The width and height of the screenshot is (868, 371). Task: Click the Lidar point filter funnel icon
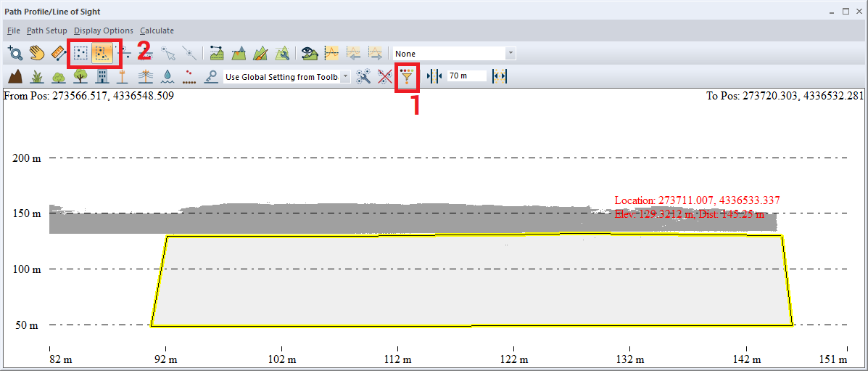point(408,76)
